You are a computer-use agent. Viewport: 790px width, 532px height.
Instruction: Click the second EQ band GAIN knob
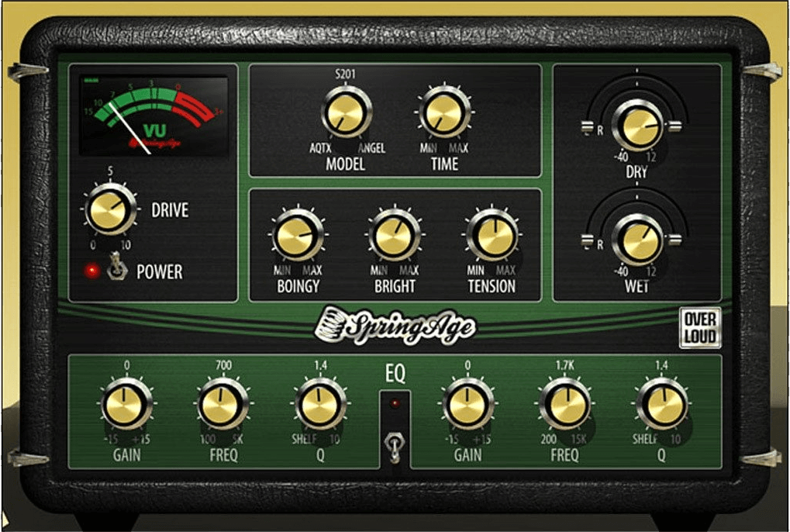pos(467,403)
